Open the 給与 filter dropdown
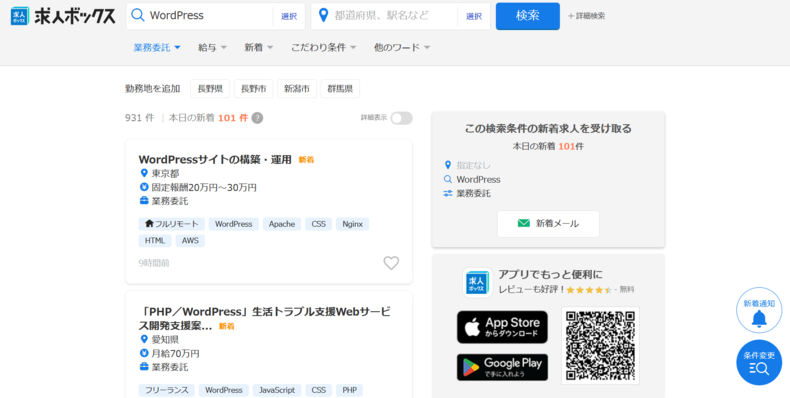 coord(212,47)
